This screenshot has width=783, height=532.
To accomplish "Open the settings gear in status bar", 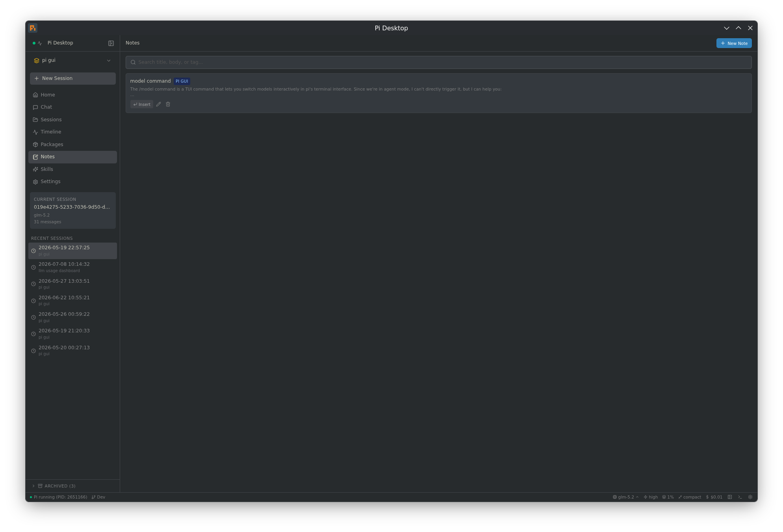I will 750,497.
